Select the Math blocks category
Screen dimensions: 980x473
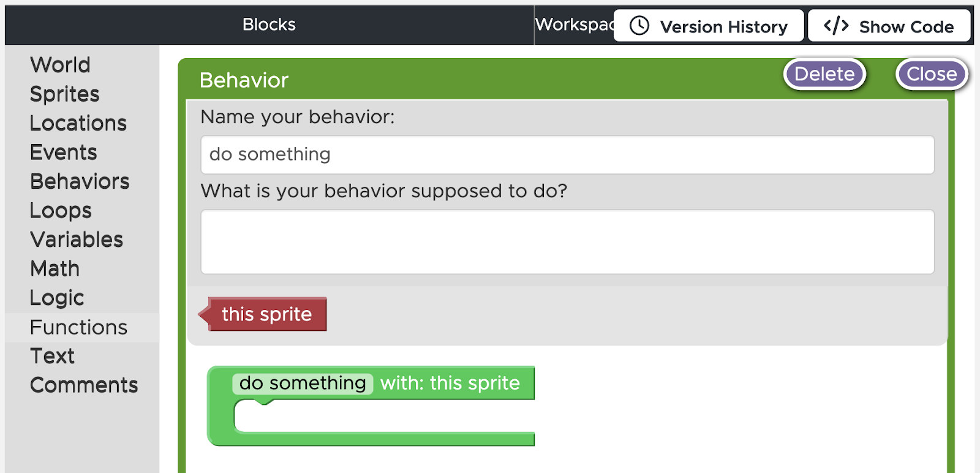tap(55, 269)
